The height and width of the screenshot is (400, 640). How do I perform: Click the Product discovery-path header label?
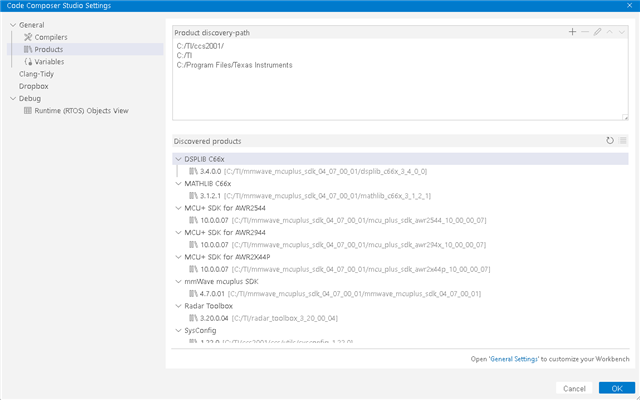(x=212, y=33)
